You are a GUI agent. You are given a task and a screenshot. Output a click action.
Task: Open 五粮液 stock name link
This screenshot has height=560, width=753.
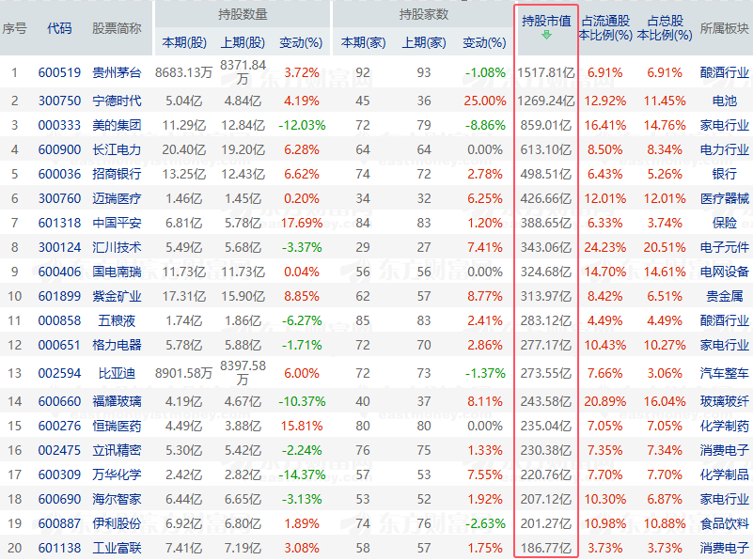click(x=117, y=321)
